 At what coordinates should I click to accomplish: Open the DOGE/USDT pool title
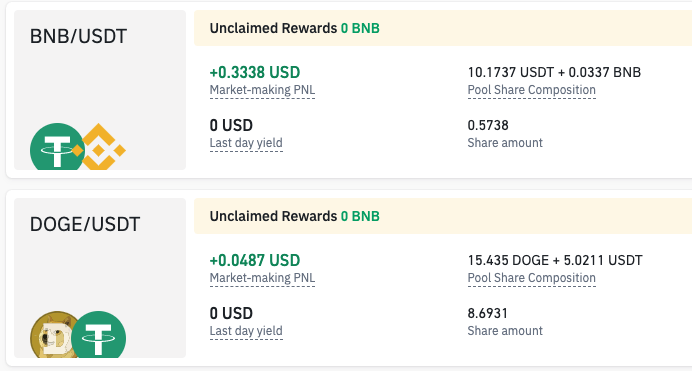[85, 224]
